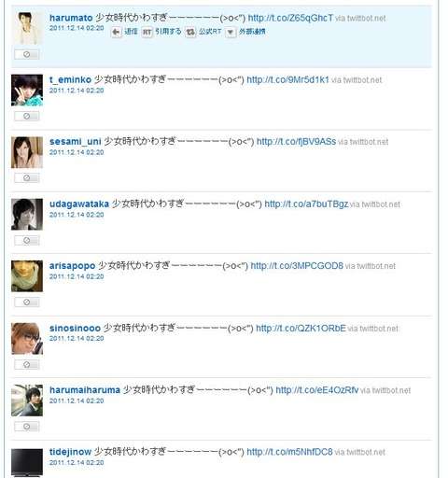Click the 引用する quote text in harumato's tweet
Viewport: 448px width, 478px height.
point(168,32)
